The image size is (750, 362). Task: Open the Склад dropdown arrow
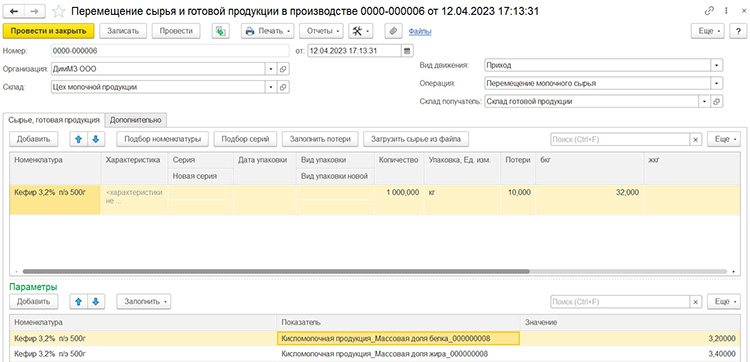[271, 87]
